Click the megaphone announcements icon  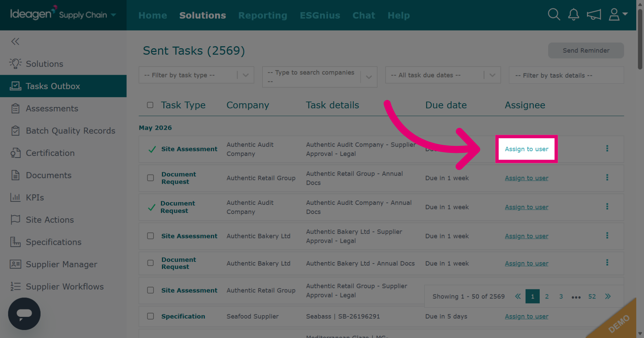tap(594, 15)
